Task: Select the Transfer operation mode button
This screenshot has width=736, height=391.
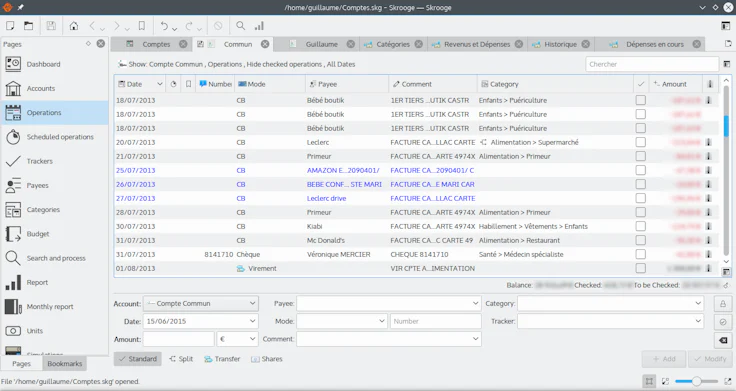Action: [222, 359]
